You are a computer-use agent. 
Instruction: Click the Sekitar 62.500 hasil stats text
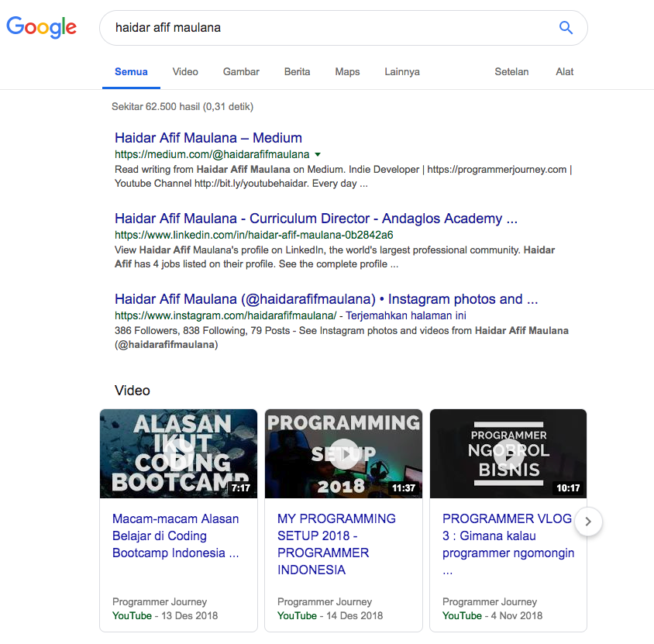click(x=182, y=107)
